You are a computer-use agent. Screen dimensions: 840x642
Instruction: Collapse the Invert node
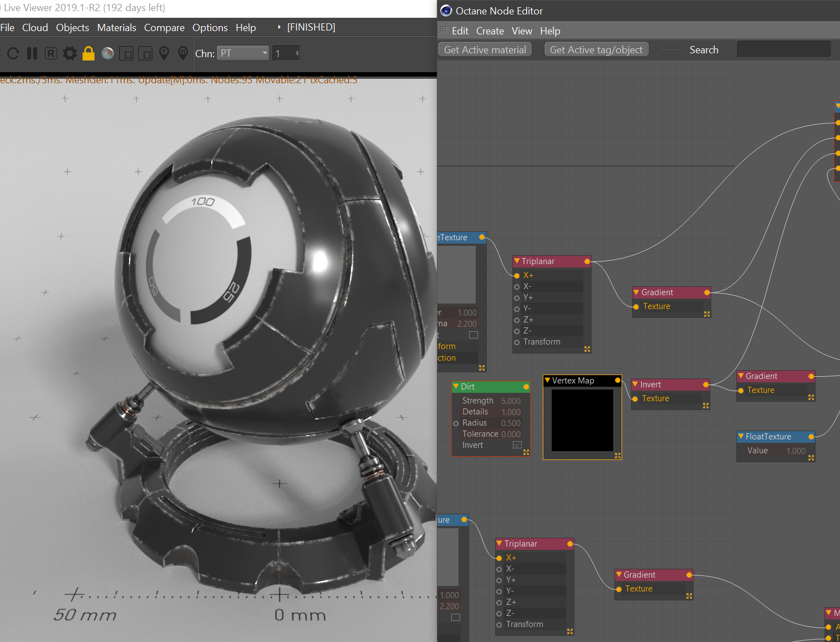(x=635, y=385)
